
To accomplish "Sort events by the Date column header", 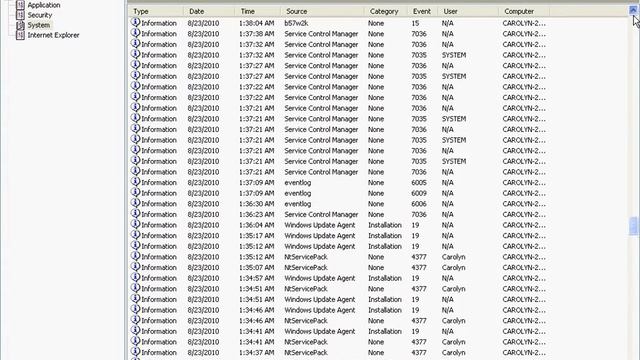I will click(x=209, y=11).
